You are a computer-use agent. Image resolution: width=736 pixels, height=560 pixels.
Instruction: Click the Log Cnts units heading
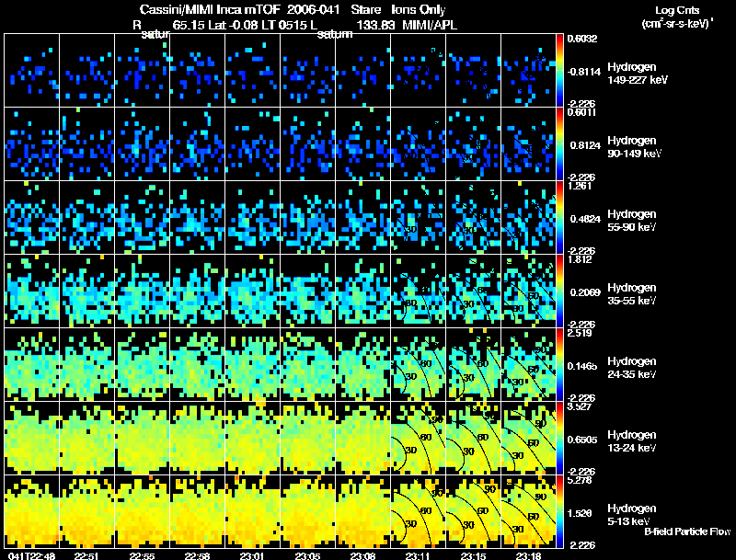(677, 17)
